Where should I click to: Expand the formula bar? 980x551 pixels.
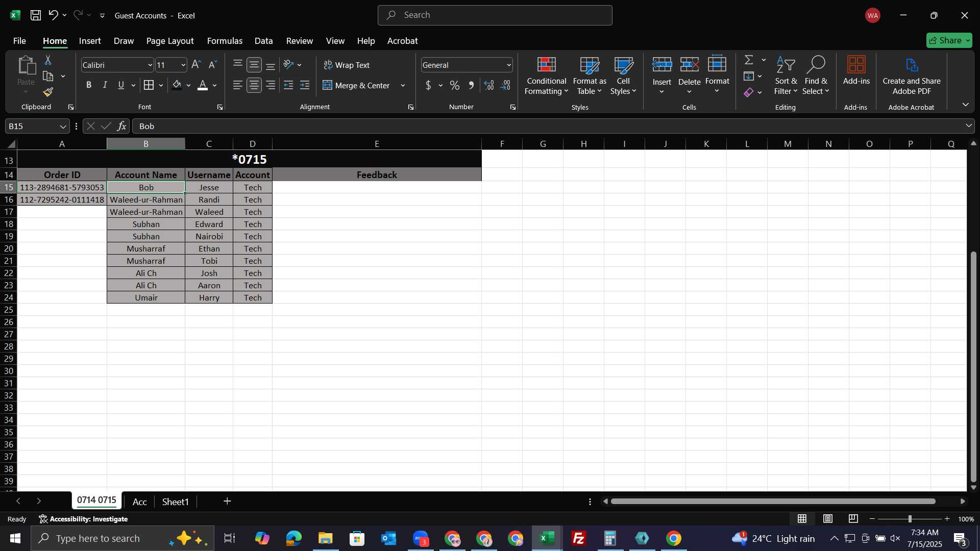click(969, 126)
